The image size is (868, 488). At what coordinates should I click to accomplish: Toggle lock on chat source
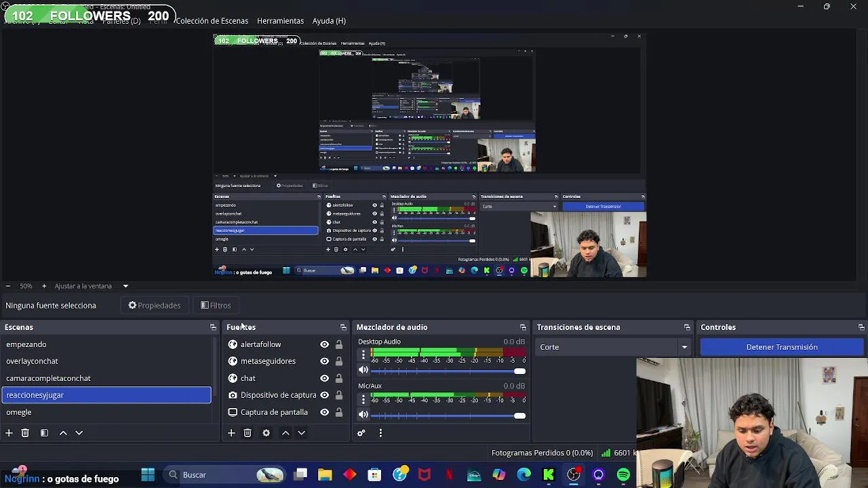[x=338, y=378]
